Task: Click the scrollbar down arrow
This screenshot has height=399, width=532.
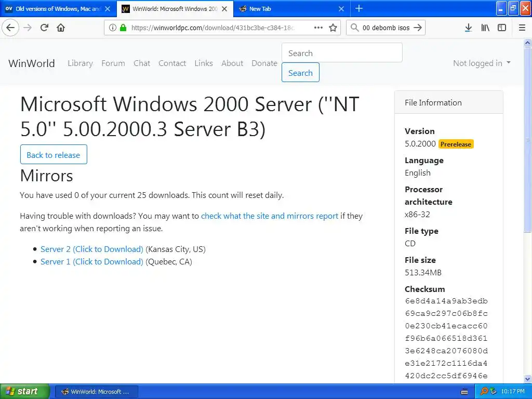Action: tap(527, 379)
